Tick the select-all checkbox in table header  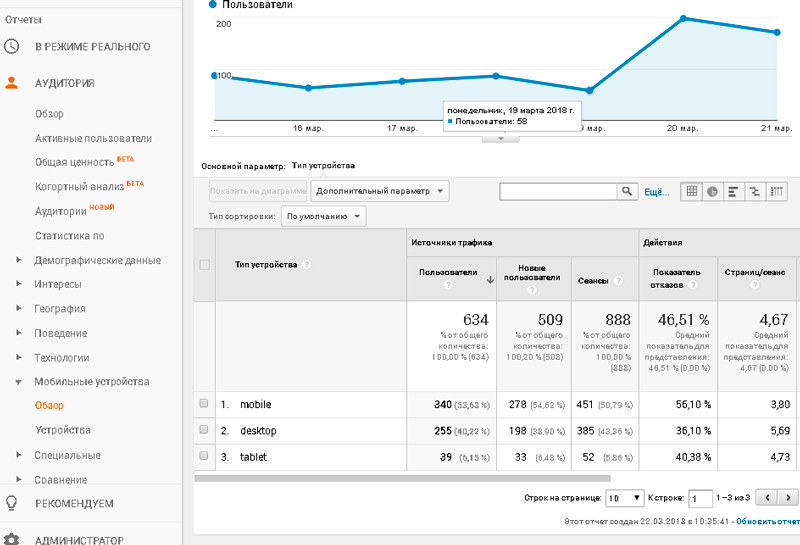pos(205,265)
